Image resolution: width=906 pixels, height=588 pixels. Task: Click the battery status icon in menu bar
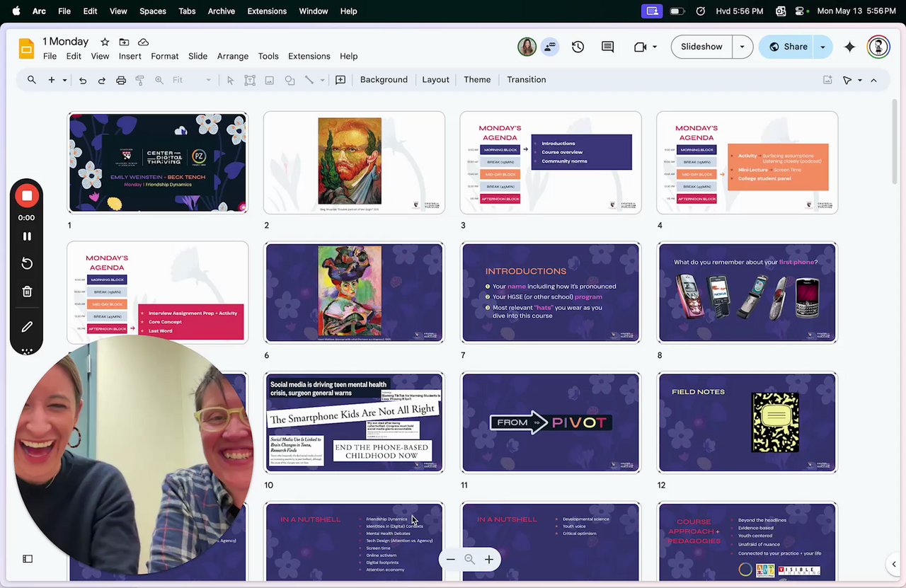677,11
